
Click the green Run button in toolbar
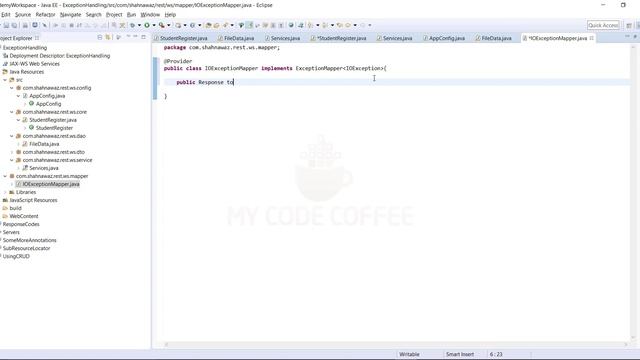click(147, 25)
